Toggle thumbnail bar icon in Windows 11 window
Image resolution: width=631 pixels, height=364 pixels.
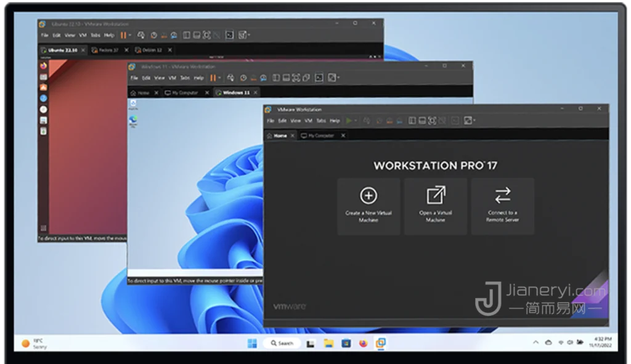click(286, 78)
